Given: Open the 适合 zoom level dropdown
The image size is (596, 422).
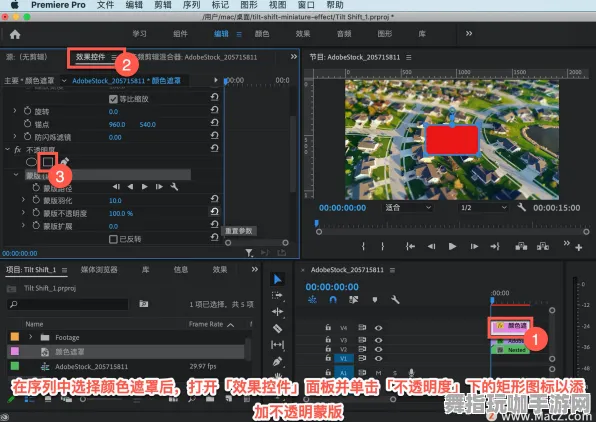Looking at the screenshot, I should click(x=408, y=208).
